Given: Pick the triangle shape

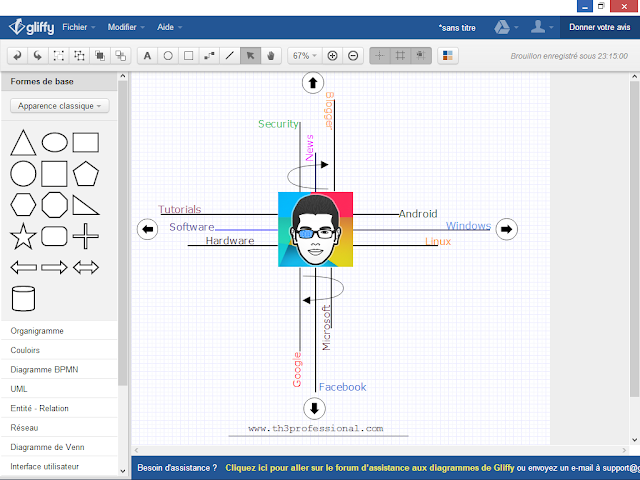Looking at the screenshot, I should [x=23, y=143].
